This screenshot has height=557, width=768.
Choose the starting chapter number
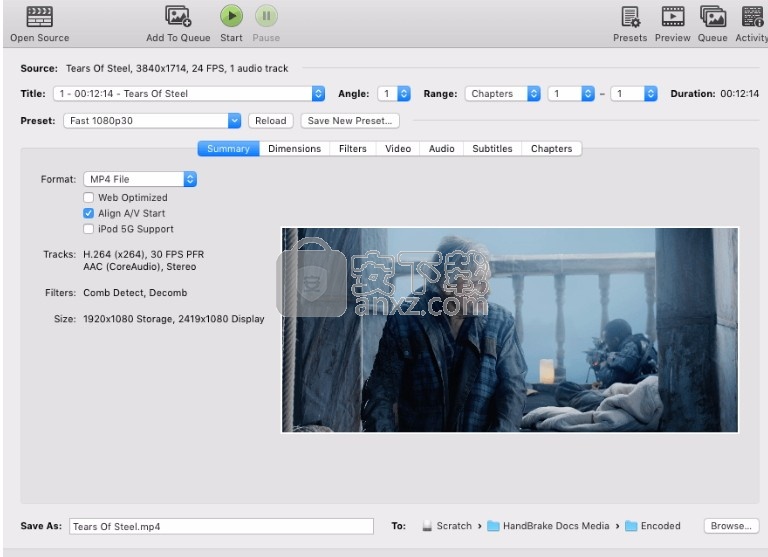(x=571, y=94)
